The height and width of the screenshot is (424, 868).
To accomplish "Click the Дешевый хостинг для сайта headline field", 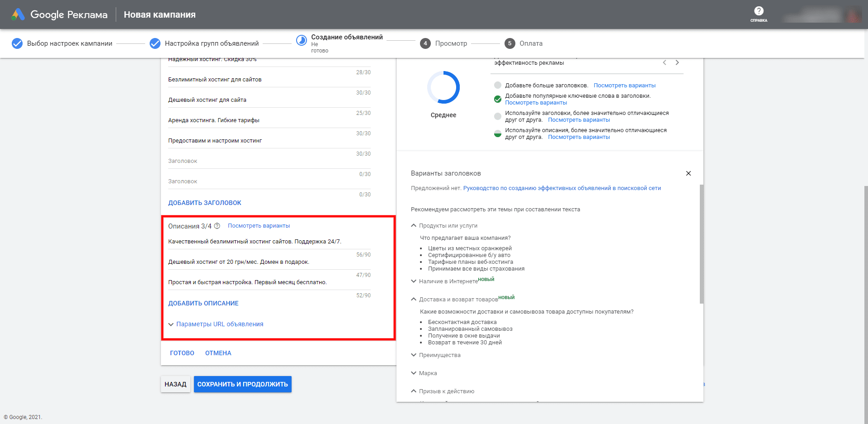I will point(269,100).
